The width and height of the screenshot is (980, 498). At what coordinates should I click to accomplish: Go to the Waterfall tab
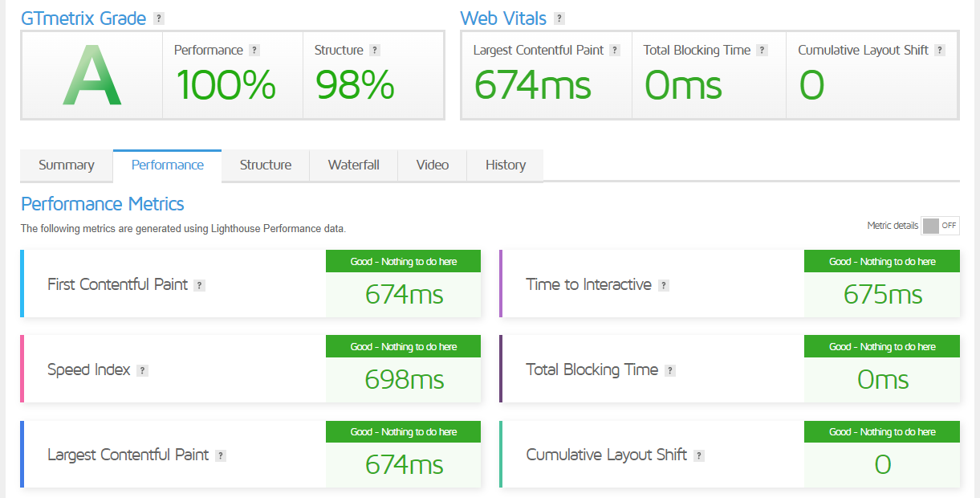point(354,165)
